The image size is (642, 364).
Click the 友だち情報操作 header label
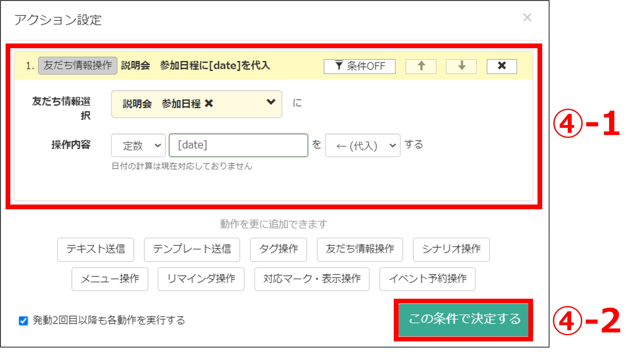[77, 66]
